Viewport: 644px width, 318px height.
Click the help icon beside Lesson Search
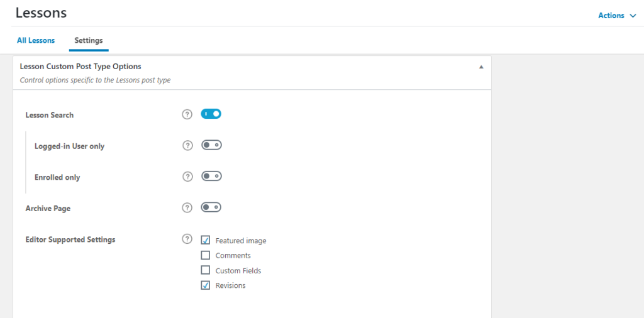coord(187,114)
